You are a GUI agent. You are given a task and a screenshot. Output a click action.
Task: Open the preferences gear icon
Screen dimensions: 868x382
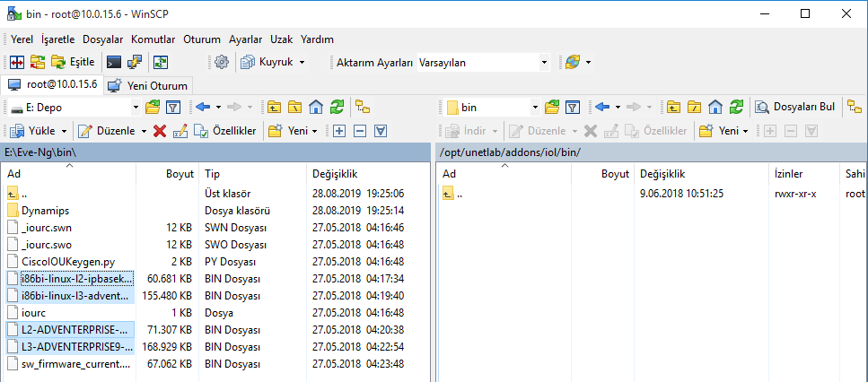pyautogui.click(x=222, y=63)
